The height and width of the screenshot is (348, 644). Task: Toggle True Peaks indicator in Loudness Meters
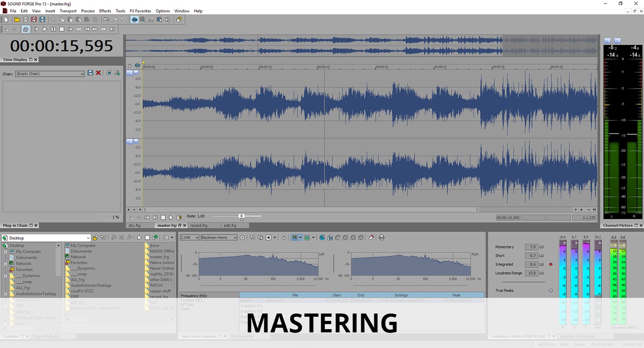point(551,291)
